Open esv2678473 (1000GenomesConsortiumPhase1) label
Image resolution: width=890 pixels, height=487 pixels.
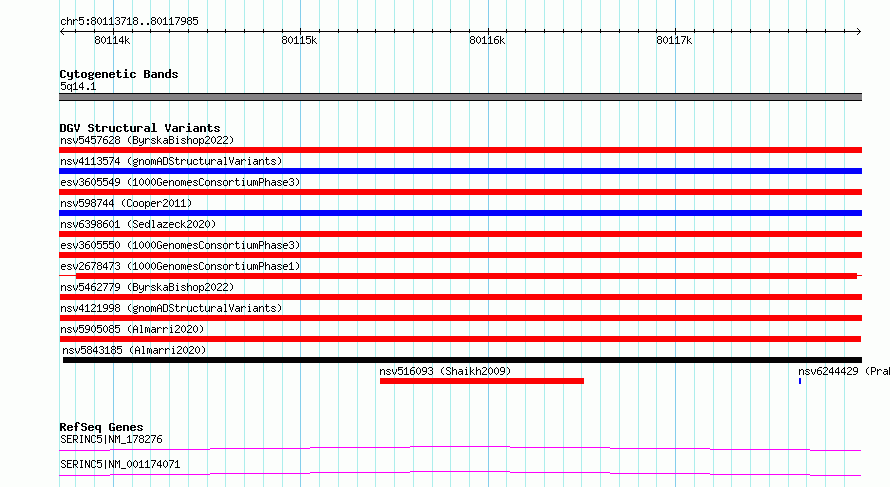(x=180, y=266)
